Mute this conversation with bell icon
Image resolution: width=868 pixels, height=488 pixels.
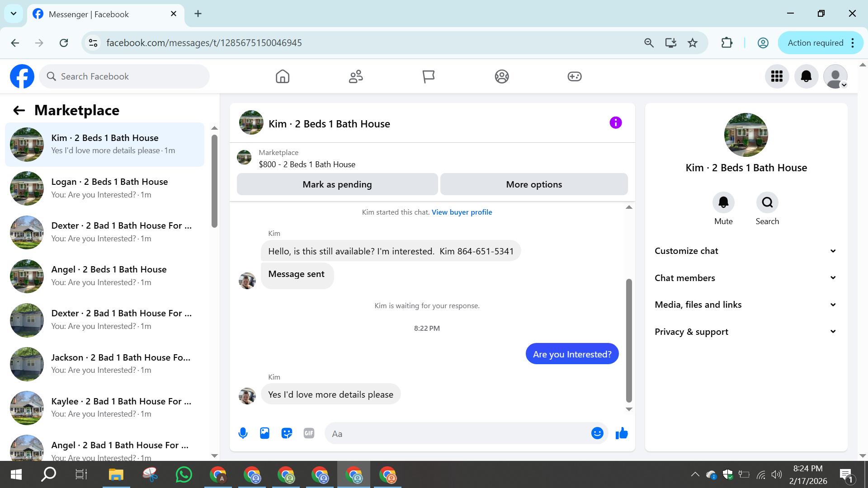723,202
